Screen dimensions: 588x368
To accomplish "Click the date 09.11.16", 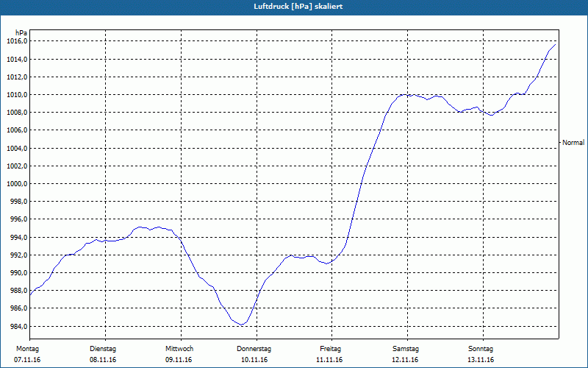I will pyautogui.click(x=179, y=360).
